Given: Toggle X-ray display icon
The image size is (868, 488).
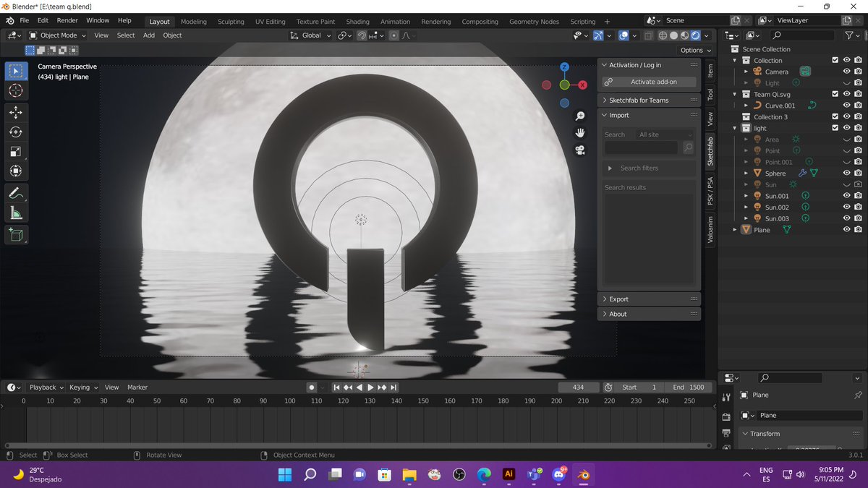Looking at the screenshot, I should click(x=648, y=35).
